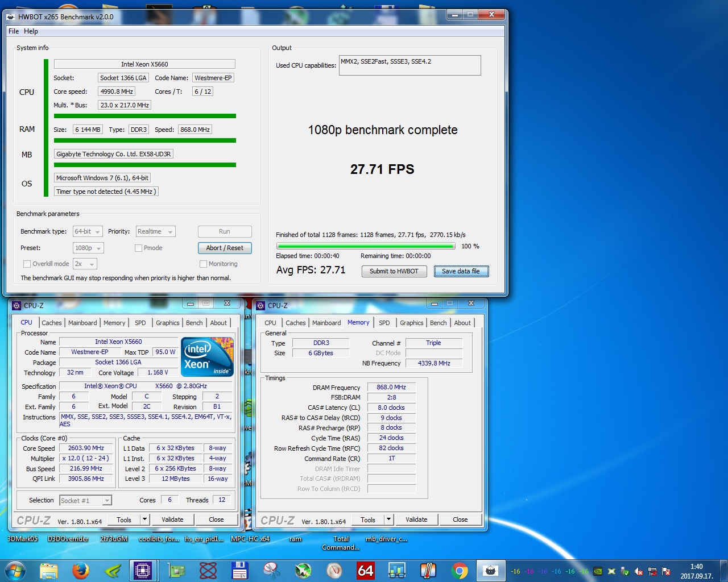Click the Abort / Reset button
The width and height of the screenshot is (728, 582).
click(x=225, y=248)
